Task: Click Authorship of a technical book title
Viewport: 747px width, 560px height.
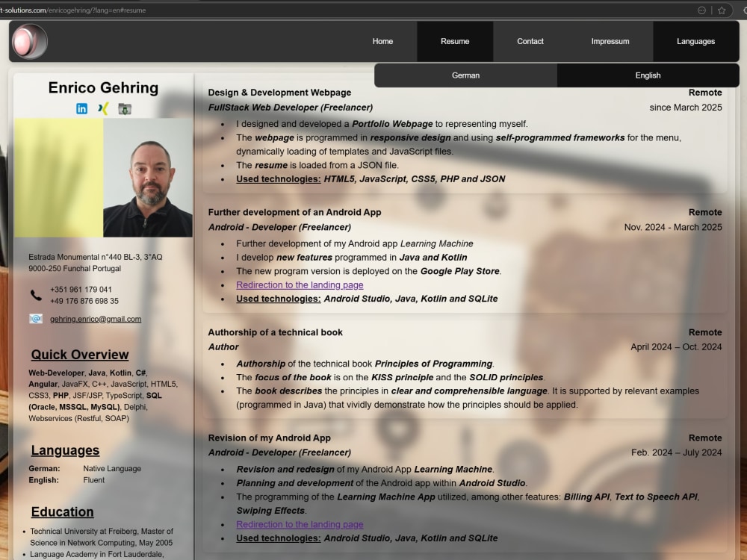Action: 276,332
